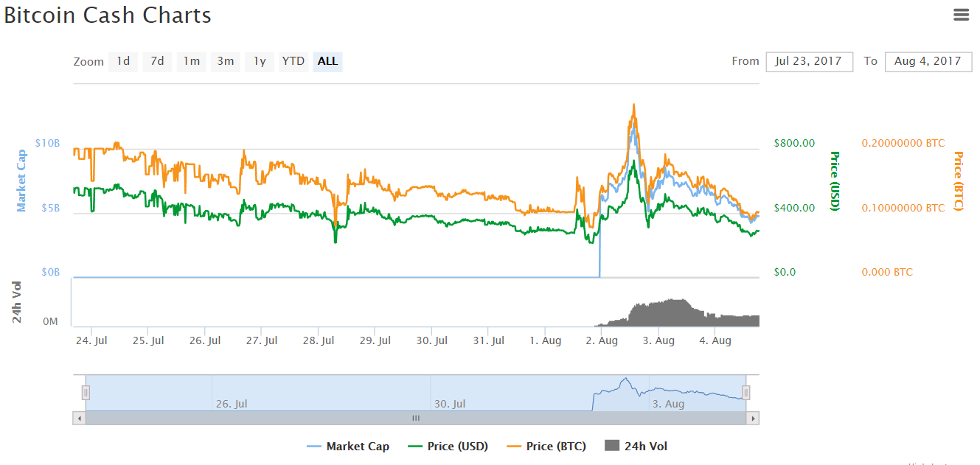Set zoom to 1d

point(123,61)
